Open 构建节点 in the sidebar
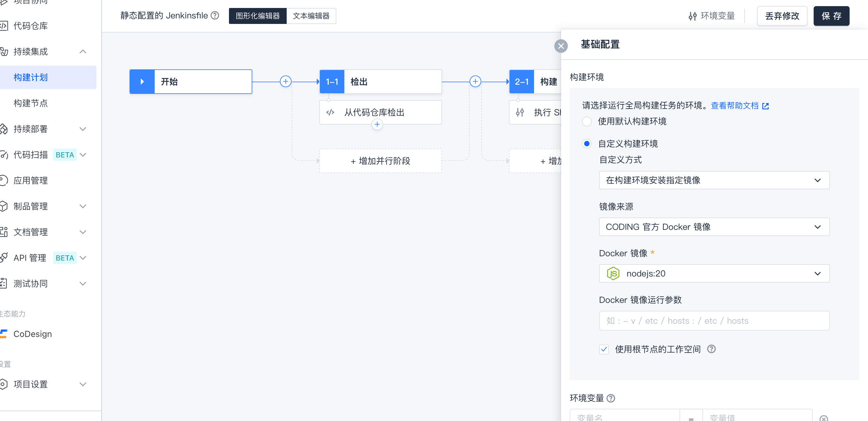Image resolution: width=868 pixels, height=421 pixels. [31, 103]
